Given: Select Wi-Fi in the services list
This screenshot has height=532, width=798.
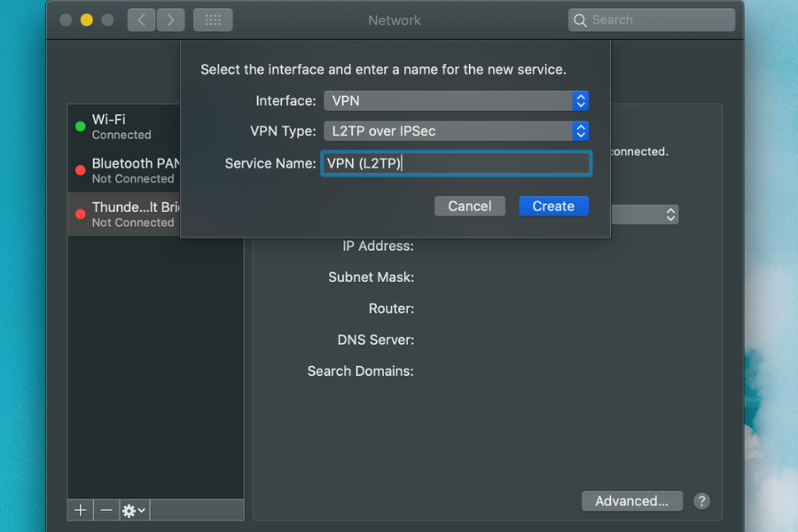Looking at the screenshot, I should point(124,127).
